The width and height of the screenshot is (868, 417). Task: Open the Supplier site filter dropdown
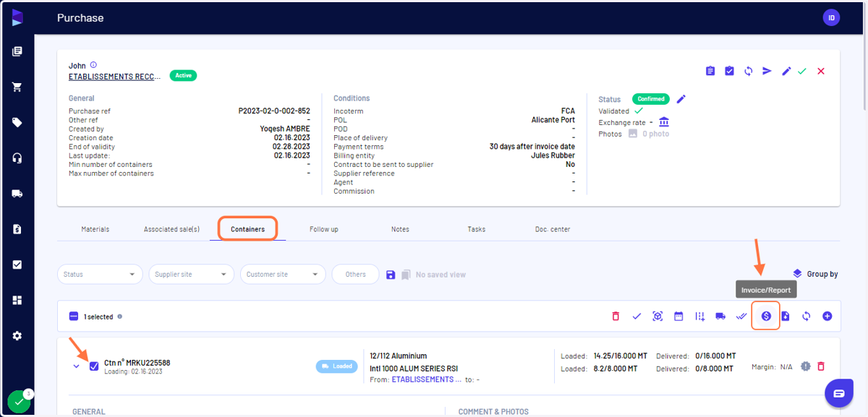(192, 275)
